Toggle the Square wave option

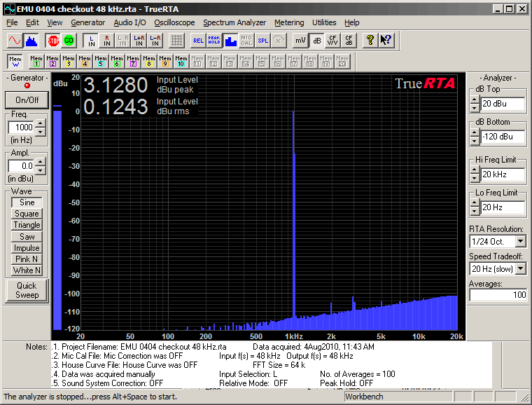27,214
